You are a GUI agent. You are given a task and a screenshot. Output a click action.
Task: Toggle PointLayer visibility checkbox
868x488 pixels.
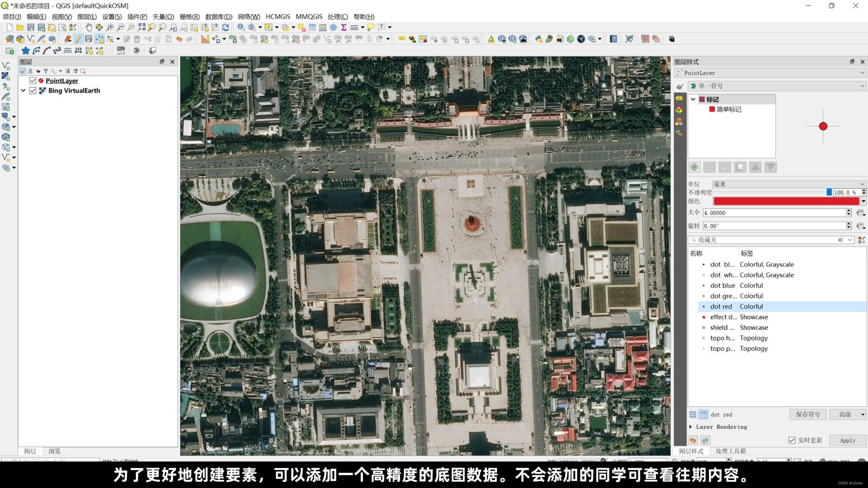tap(33, 81)
